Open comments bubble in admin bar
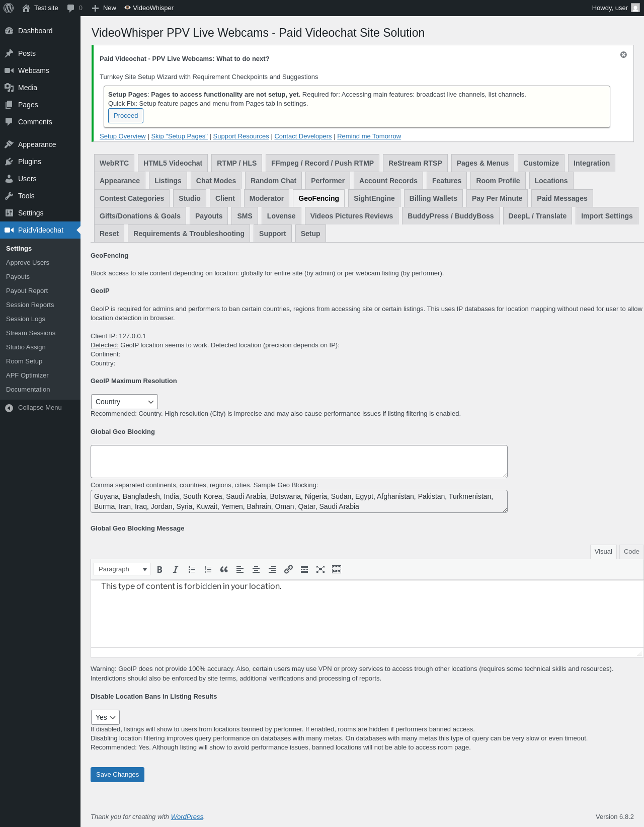 pyautogui.click(x=70, y=8)
